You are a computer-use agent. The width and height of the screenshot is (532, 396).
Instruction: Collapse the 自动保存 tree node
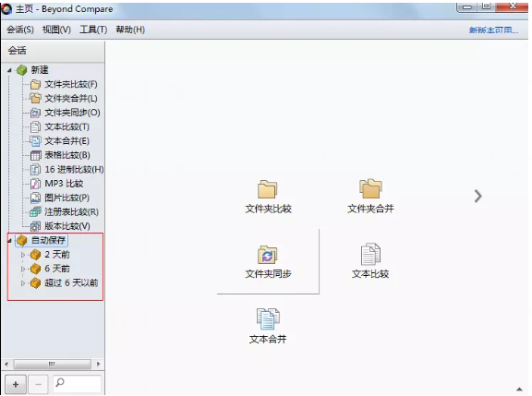[9, 241]
